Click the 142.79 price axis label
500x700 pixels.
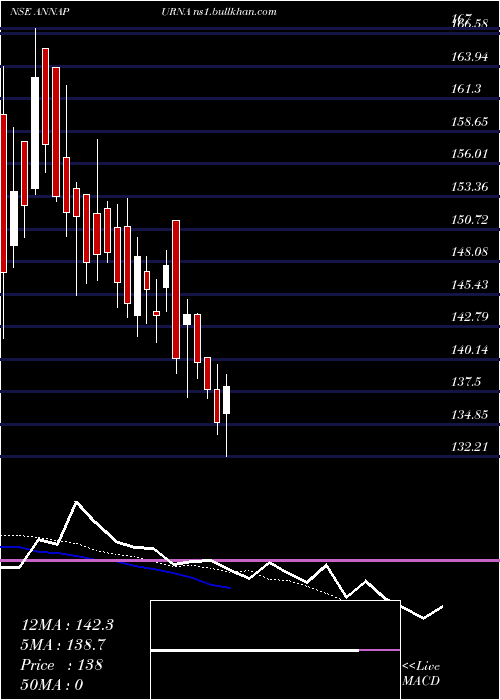469,317
